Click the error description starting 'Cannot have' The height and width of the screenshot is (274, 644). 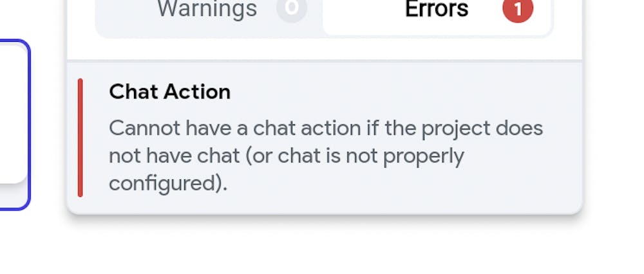click(326, 156)
